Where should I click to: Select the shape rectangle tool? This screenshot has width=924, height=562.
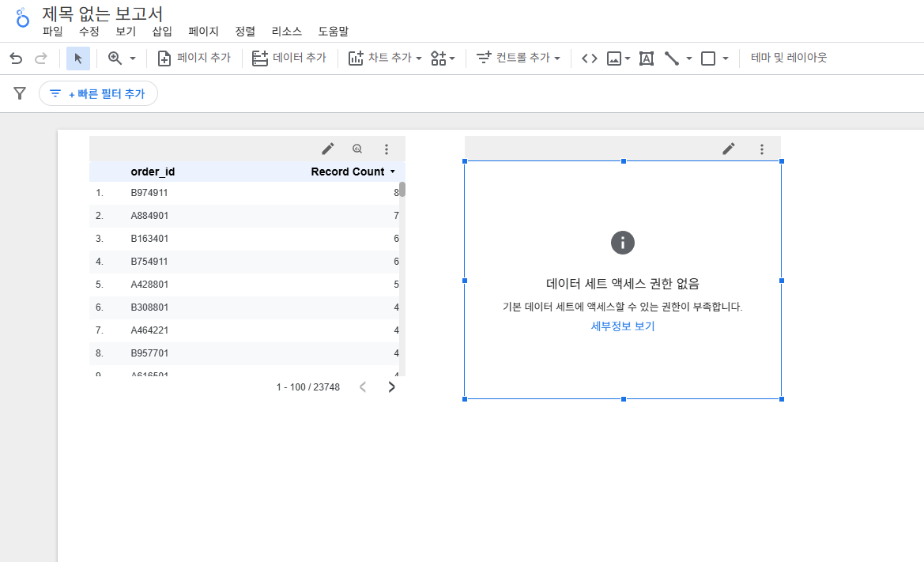pos(708,58)
